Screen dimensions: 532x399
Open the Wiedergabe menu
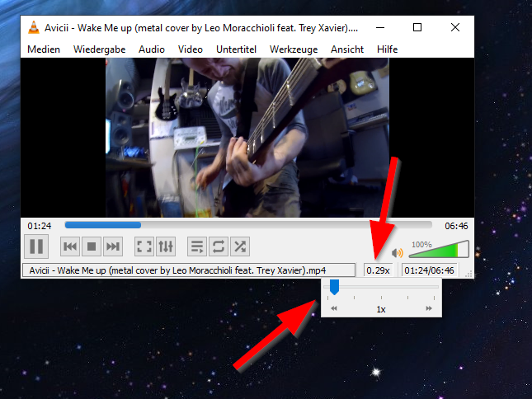pos(100,49)
